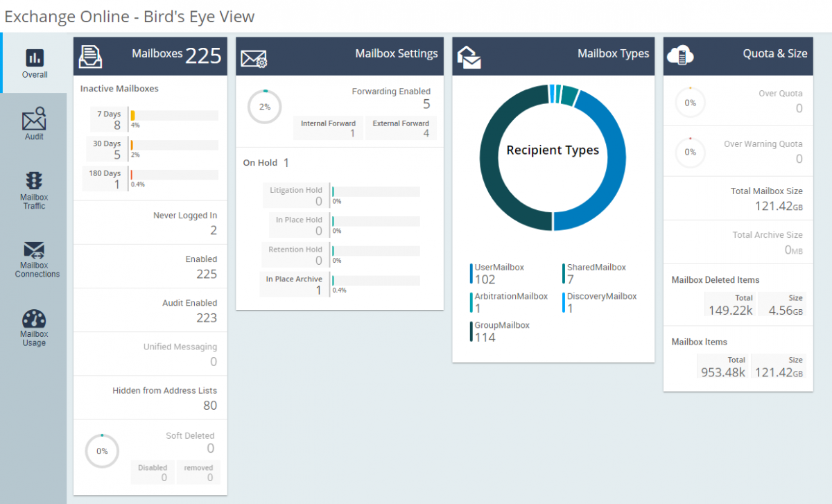Click the Mailboxes inbox tray header icon

click(91, 56)
